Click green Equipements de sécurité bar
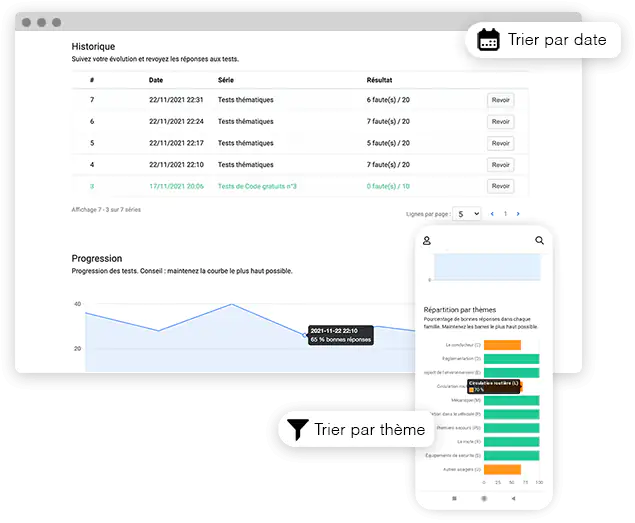Screen dimensions: 635x523 coord(511,455)
